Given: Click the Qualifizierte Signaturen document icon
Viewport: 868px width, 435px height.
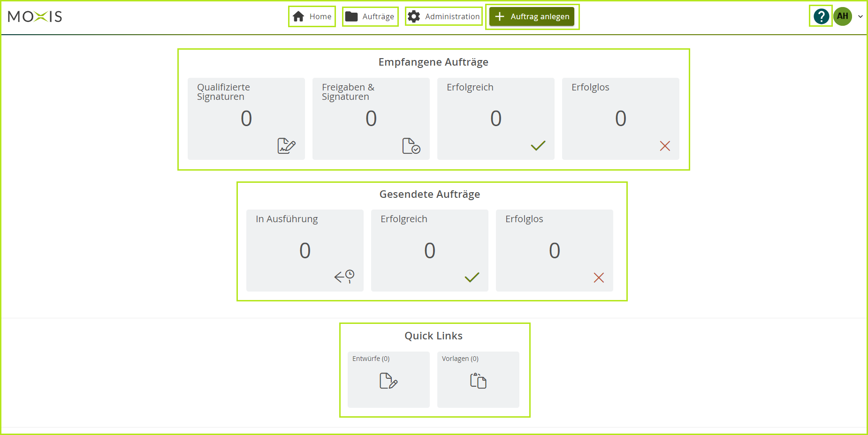Looking at the screenshot, I should click(287, 145).
